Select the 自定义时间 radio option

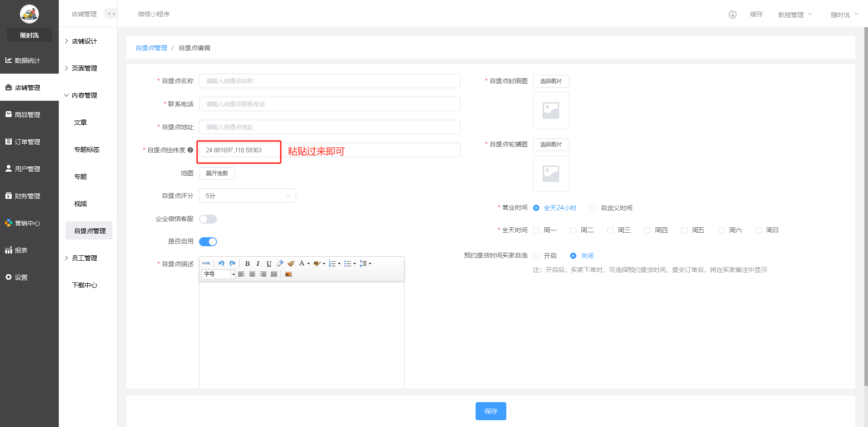click(593, 208)
